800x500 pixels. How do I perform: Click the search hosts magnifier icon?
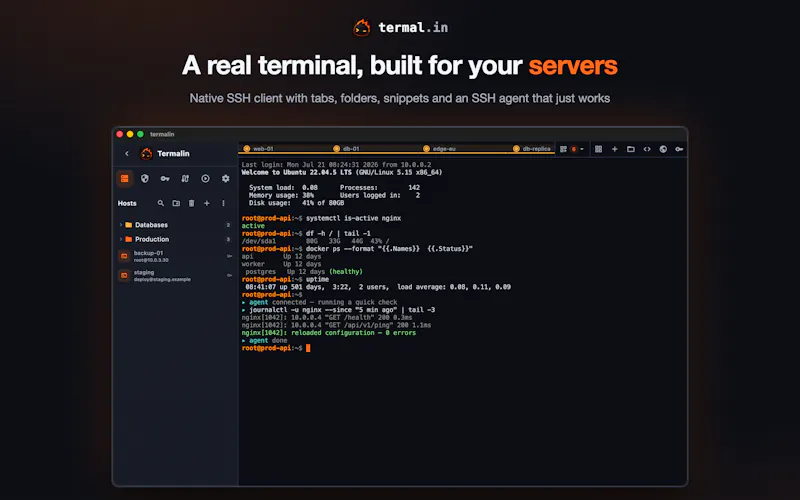coord(161,203)
